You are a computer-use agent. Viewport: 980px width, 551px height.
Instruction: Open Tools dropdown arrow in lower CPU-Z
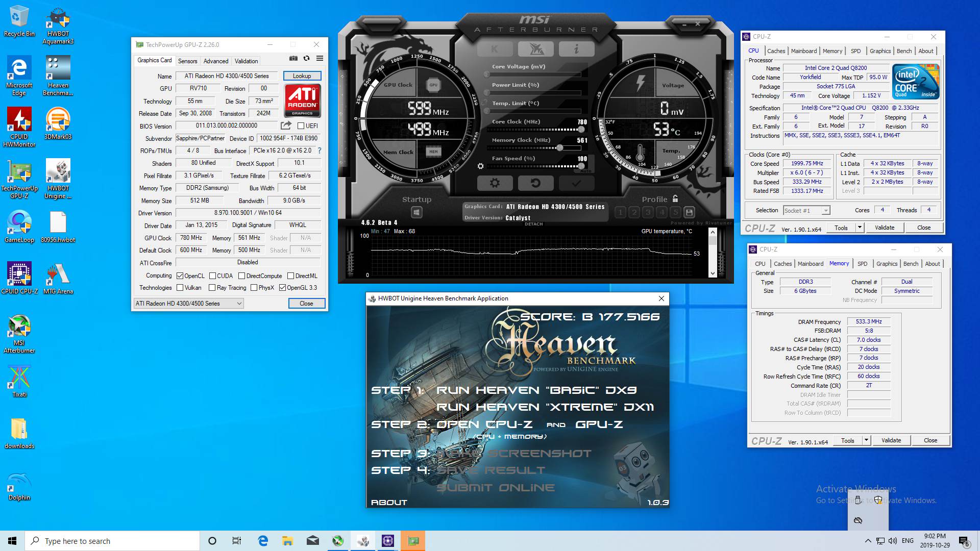coord(866,440)
